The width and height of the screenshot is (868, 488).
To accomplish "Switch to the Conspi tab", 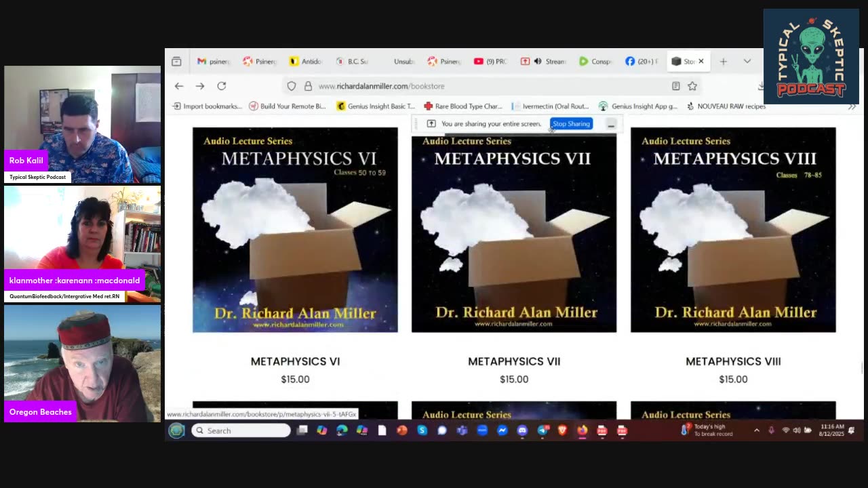I will pos(595,61).
